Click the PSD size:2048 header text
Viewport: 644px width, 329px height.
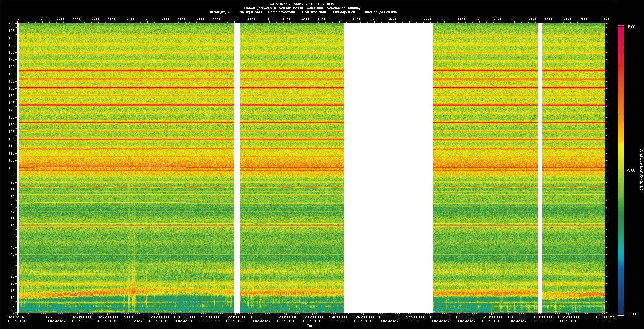314,12
